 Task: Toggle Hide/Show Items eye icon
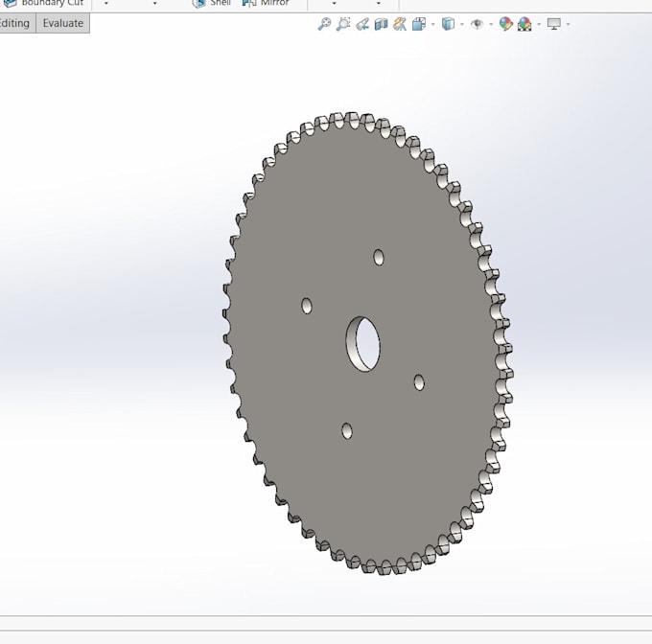coord(477,24)
